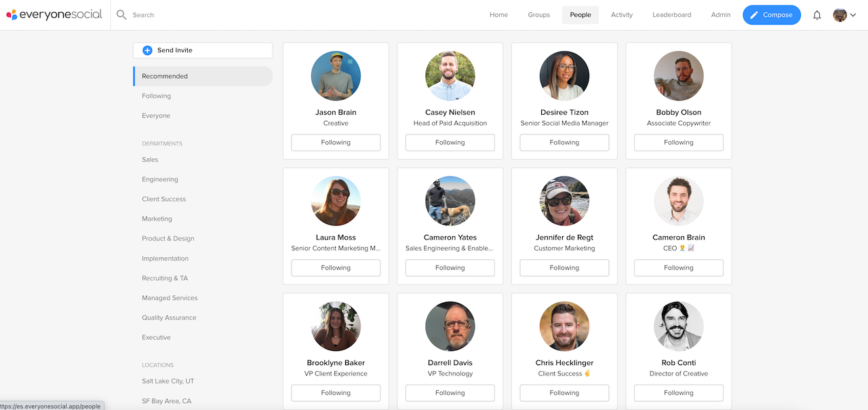The image size is (868, 410).
Task: Click Cameron Brain's profile photo
Action: 678,200
